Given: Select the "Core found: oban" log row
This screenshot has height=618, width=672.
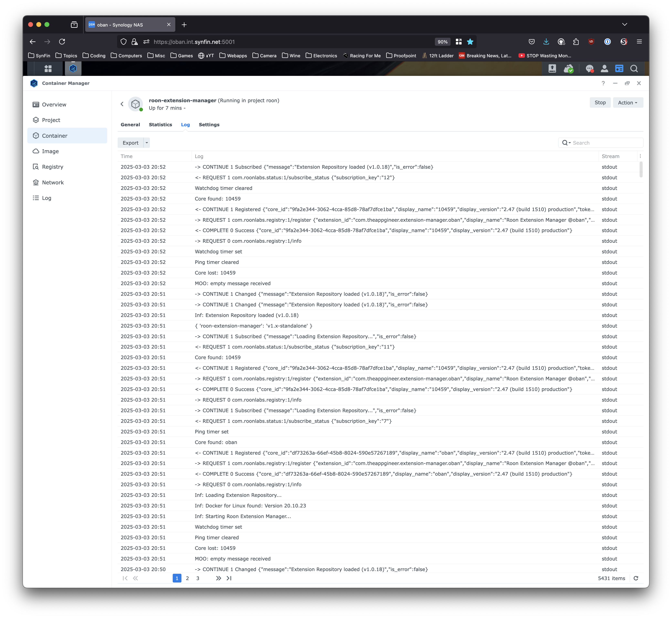Looking at the screenshot, I should pos(380,442).
